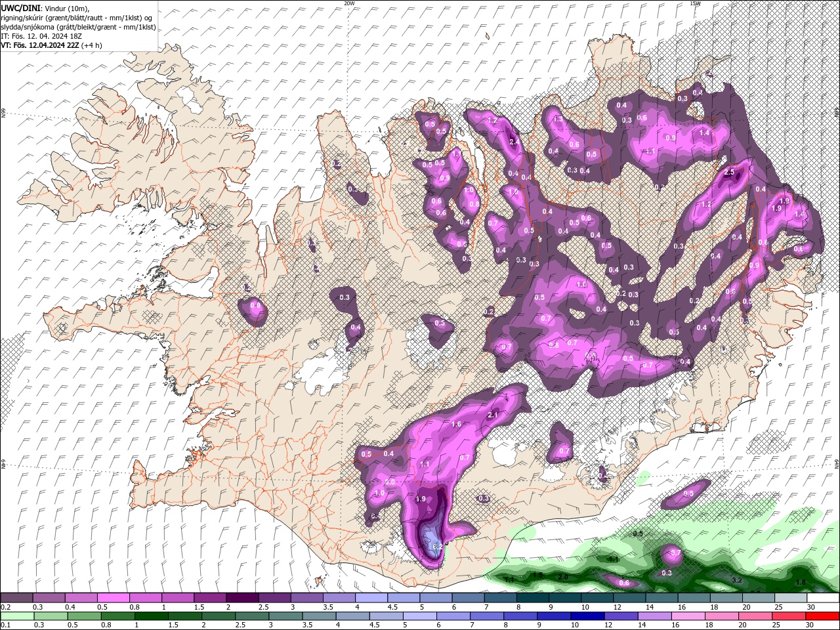840x630 pixels.
Task: Click the 'VT: Fös. 12.04.2024 22Z (+4 h)' text
Action: pyautogui.click(x=52, y=45)
